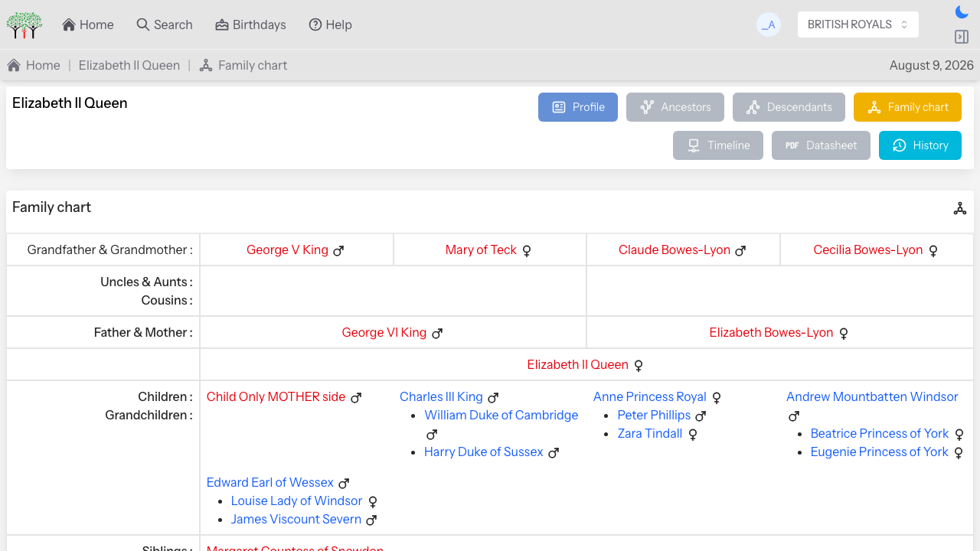Click male symbol beside James Viscount Severn
The image size is (980, 551).
pos(371,520)
